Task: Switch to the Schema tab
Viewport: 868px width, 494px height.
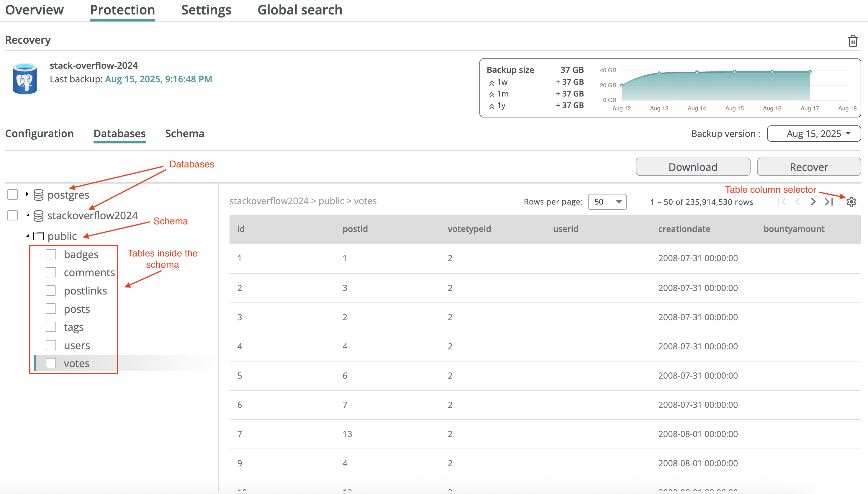Action: pyautogui.click(x=184, y=134)
